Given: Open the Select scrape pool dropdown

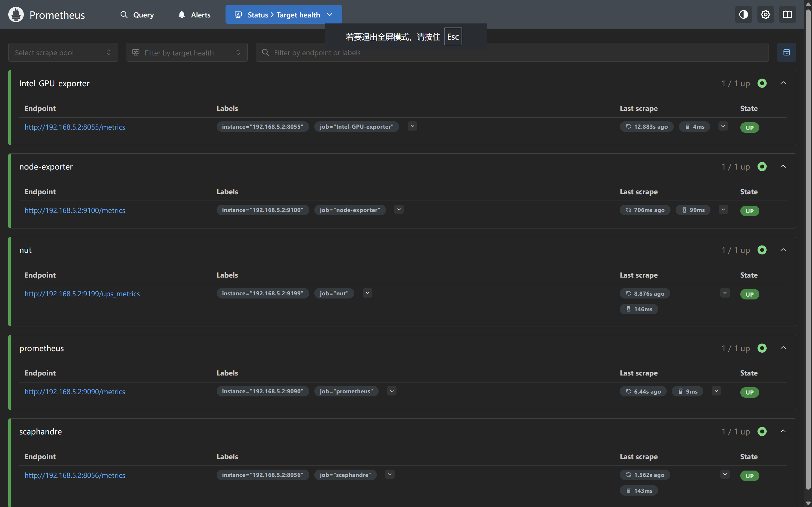Looking at the screenshot, I should [x=63, y=52].
